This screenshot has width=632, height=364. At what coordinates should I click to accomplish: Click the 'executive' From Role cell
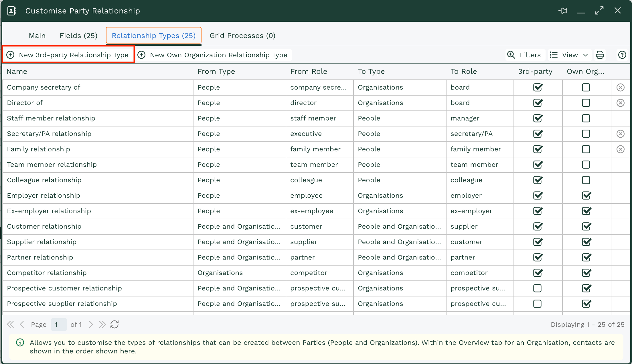320,134
